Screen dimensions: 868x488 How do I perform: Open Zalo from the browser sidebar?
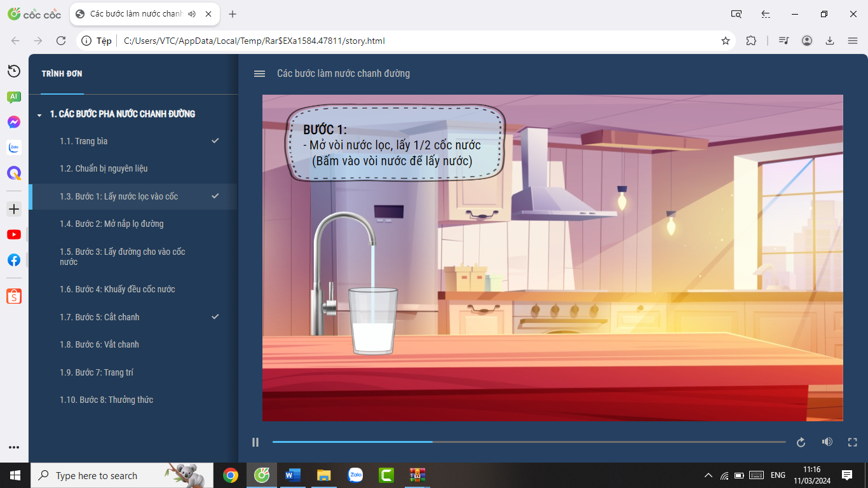pyautogui.click(x=14, y=147)
